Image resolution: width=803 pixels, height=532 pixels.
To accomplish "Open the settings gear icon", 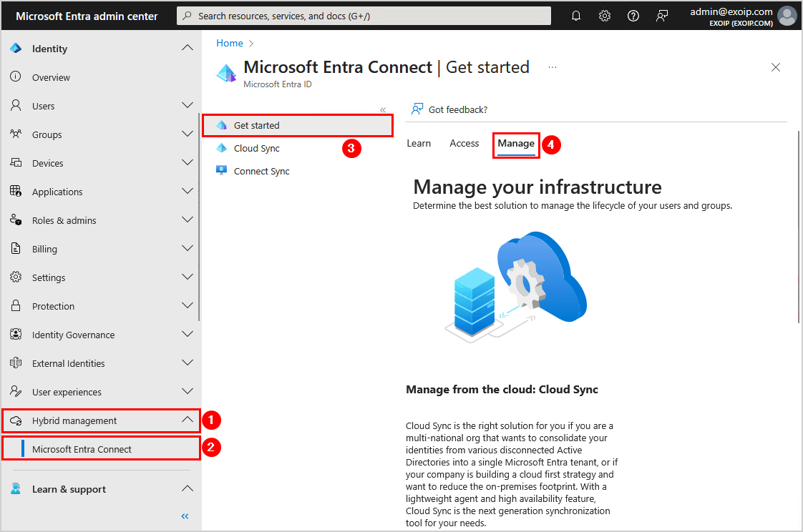I will point(605,16).
